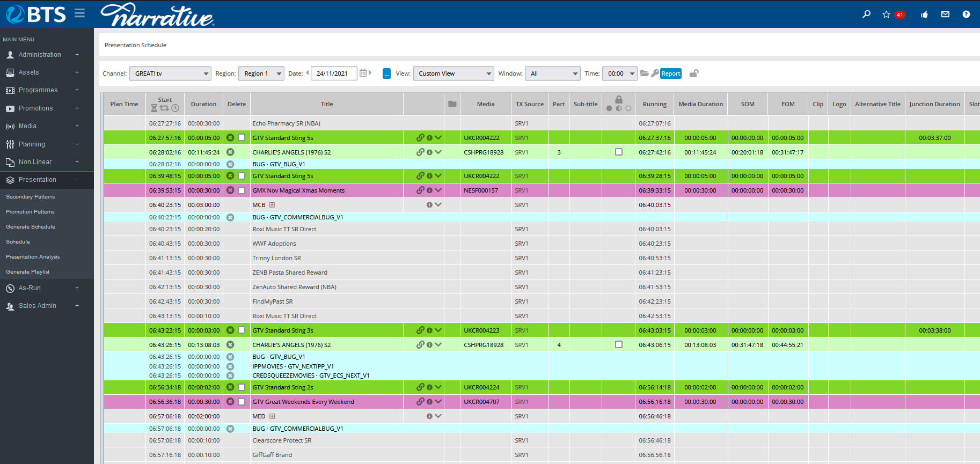This screenshot has height=464, width=980.
Task: Delete the IPPMOVIES - GTV_NEXTIPP_V1 row
Action: point(230,366)
